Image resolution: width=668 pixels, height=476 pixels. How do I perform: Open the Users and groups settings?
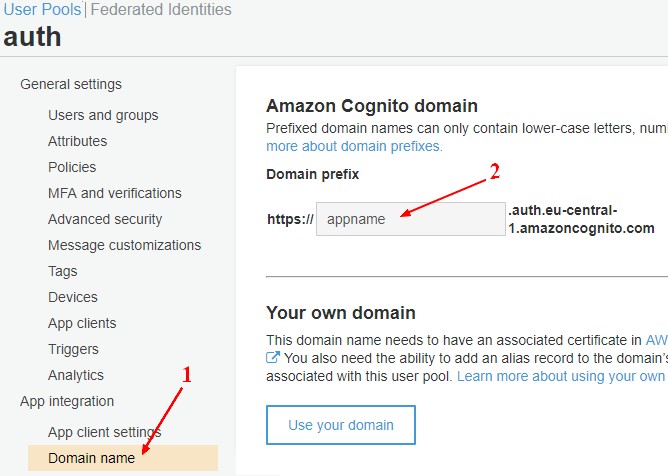pyautogui.click(x=103, y=115)
